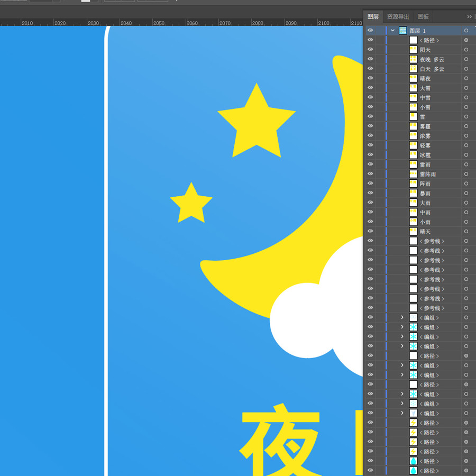Toggle visibility of the 大雪 item
The image size is (476, 476).
(x=370, y=88)
